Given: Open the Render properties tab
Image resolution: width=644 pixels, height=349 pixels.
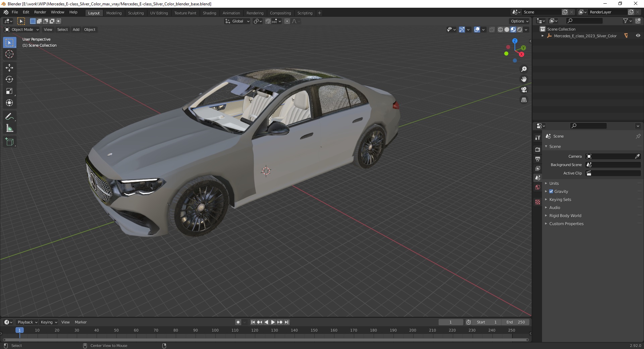Looking at the screenshot, I should click(538, 149).
